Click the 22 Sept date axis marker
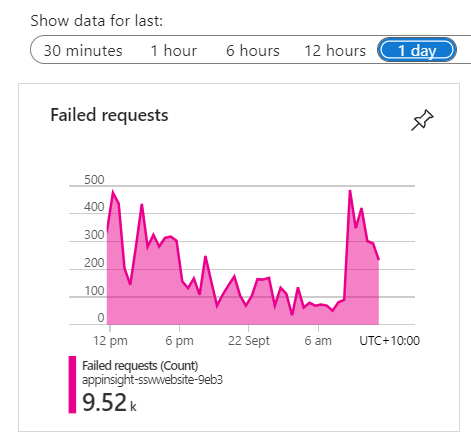Screen dimensions: 471x436 [249, 341]
